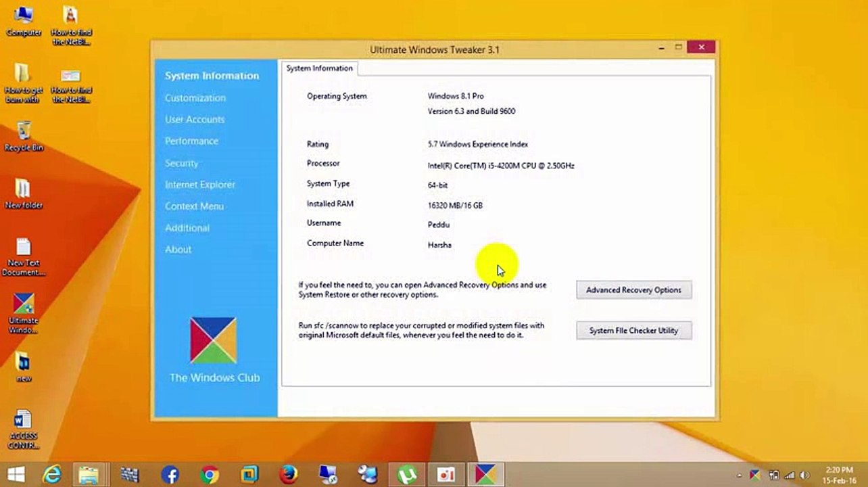The width and height of the screenshot is (868, 487).
Task: Select Internet Explorer in the sidebar
Action: click(x=200, y=185)
